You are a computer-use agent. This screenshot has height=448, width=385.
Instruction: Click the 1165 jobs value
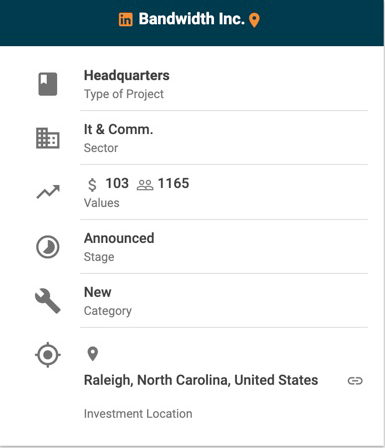173,183
